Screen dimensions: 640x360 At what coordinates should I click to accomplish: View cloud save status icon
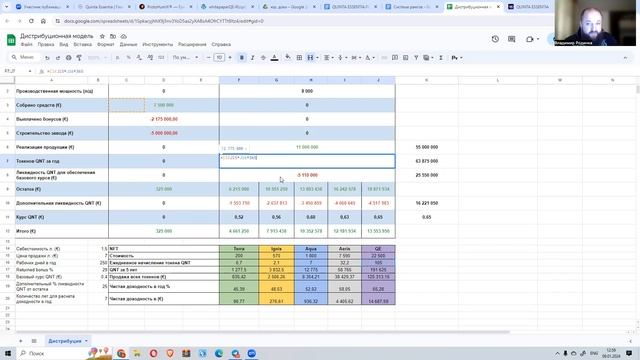124,36
